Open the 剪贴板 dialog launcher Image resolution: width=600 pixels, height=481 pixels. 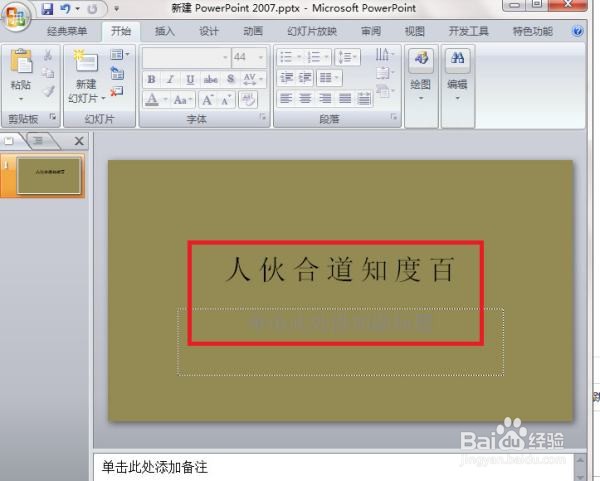[x=53, y=117]
